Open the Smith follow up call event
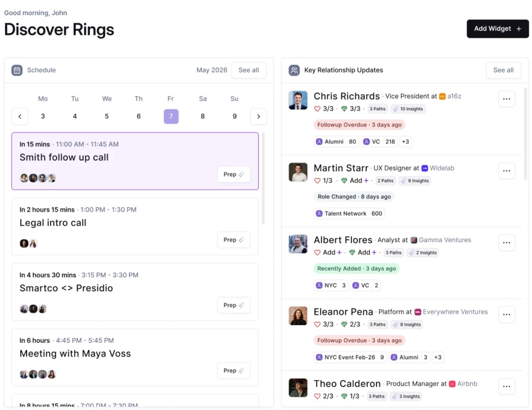This screenshot has width=532, height=410. 135,161
